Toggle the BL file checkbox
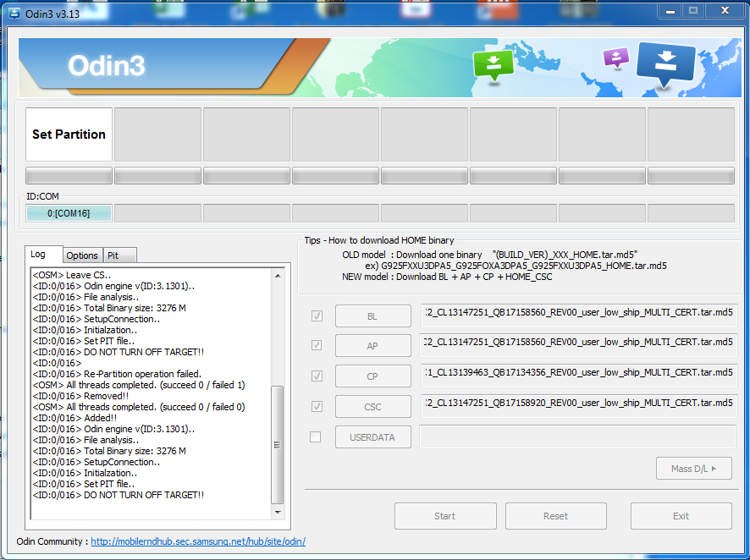 click(317, 316)
